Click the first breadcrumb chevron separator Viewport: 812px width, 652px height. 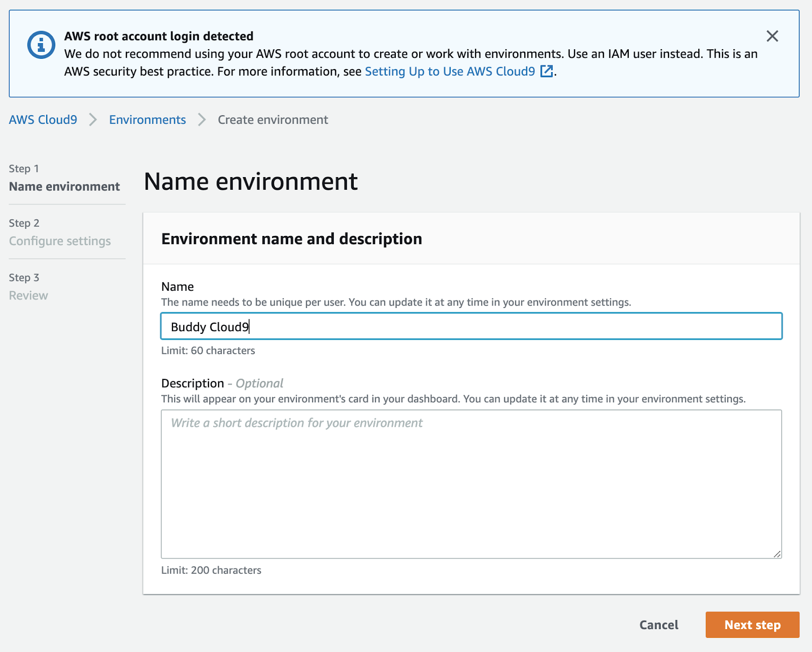click(93, 120)
